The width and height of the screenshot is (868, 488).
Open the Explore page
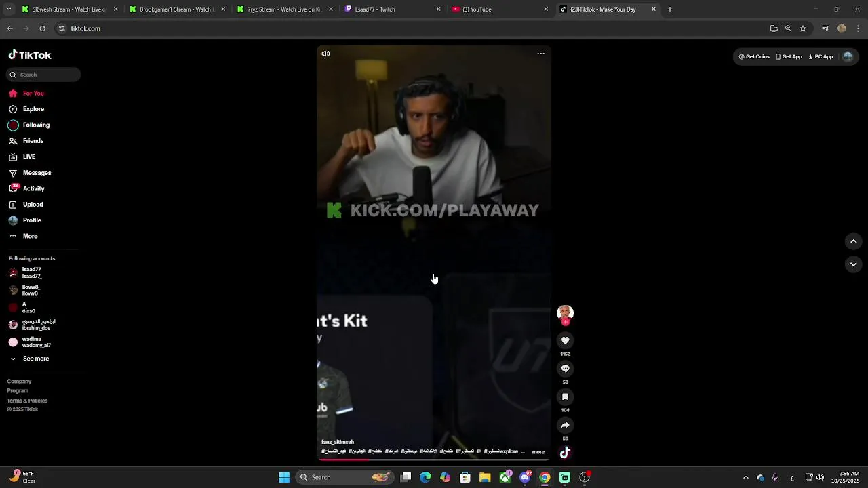(26, 109)
